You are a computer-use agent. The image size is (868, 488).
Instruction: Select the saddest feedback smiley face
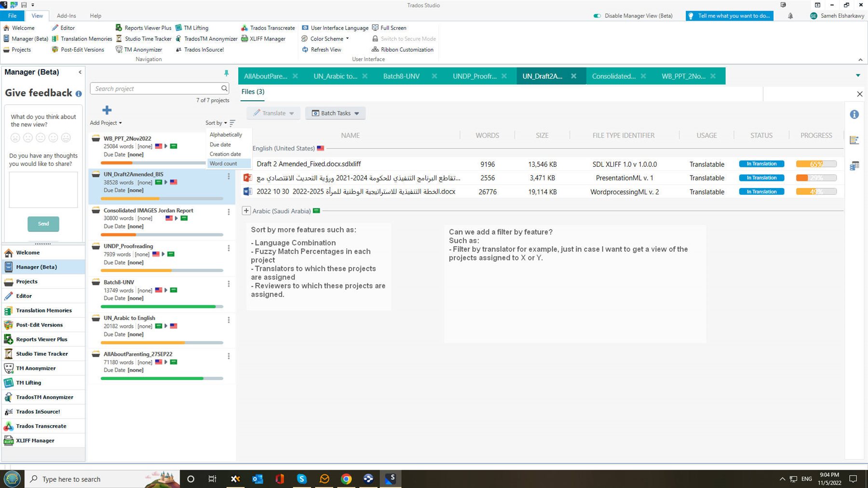(x=15, y=138)
